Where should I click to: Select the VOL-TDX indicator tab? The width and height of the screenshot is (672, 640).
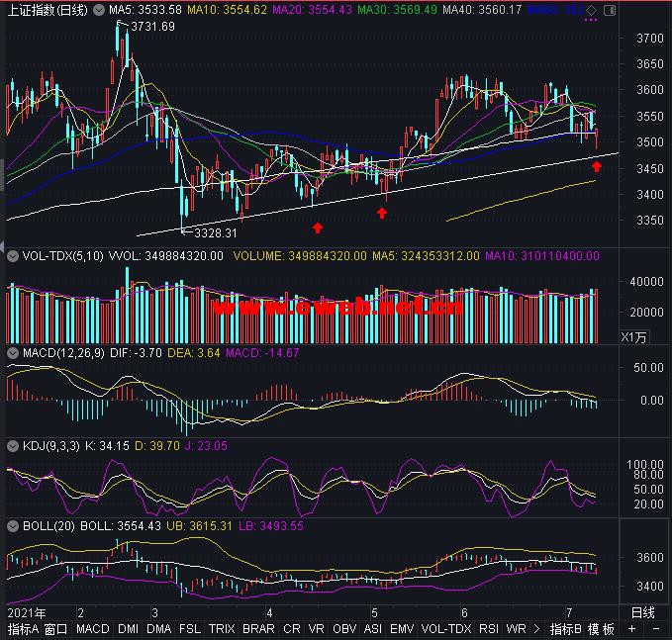pyautogui.click(x=445, y=629)
